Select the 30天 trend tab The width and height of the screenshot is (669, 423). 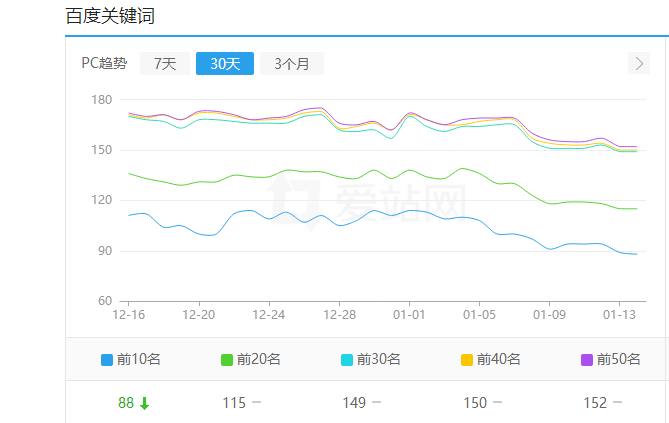[225, 64]
